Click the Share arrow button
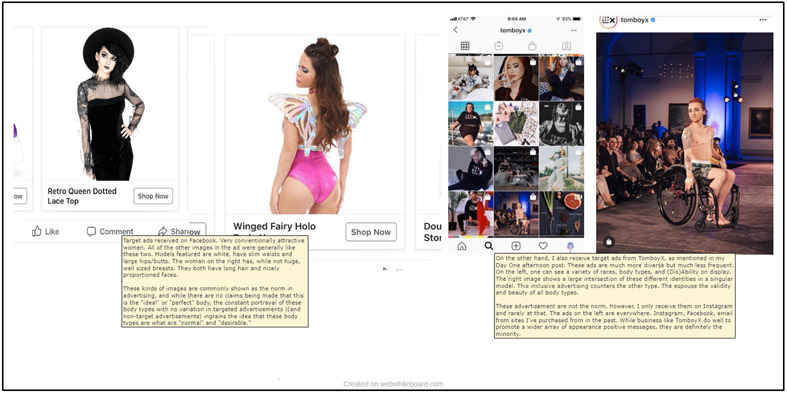The image size is (787, 393). click(174, 231)
